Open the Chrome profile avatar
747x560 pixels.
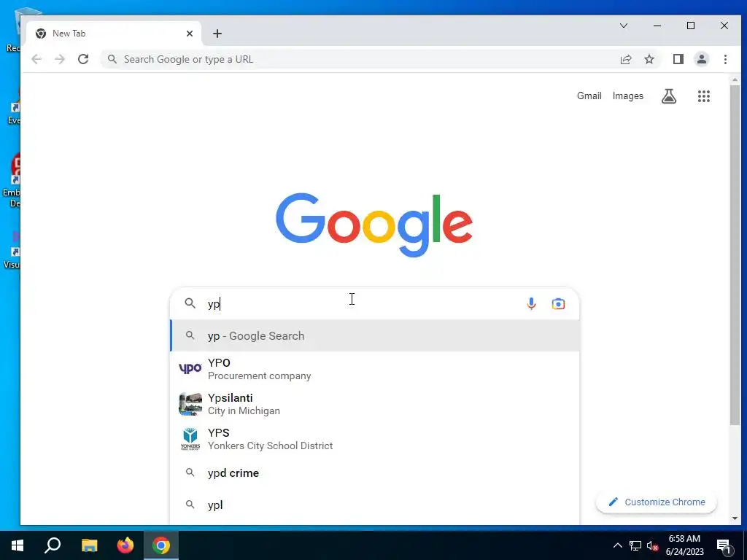(x=701, y=59)
